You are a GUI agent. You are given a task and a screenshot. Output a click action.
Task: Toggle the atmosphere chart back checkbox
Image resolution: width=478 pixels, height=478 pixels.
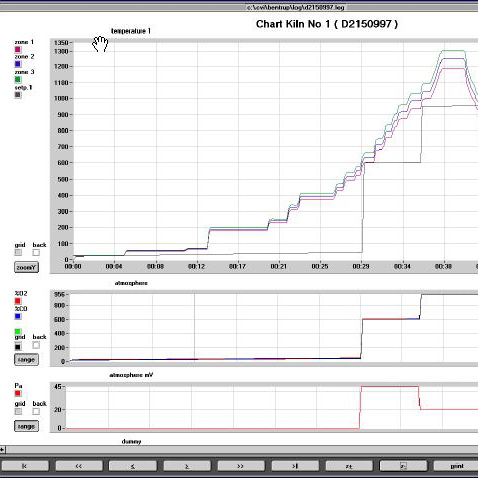[x=36, y=345]
